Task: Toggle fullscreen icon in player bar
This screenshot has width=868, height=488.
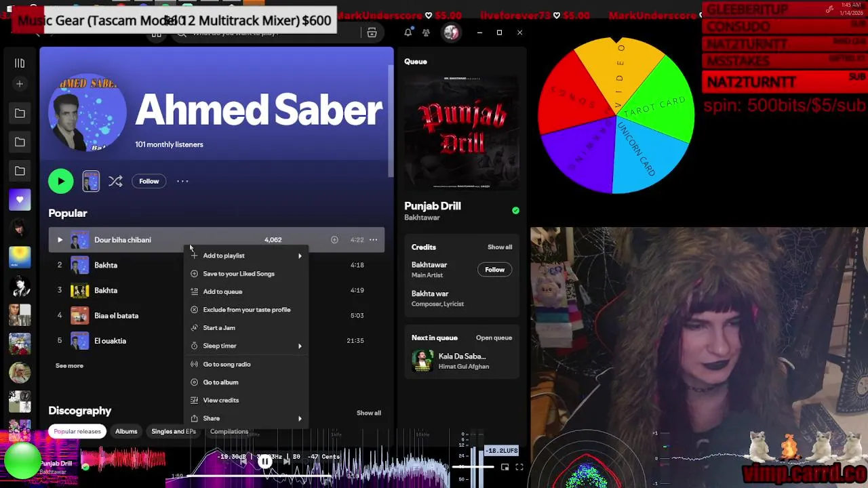Action: [x=519, y=467]
